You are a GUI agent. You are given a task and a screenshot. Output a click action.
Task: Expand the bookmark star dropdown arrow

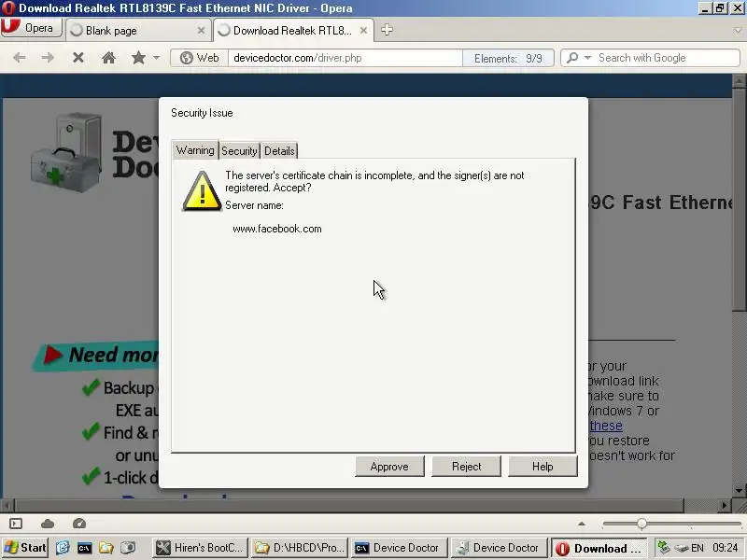pyautogui.click(x=156, y=58)
